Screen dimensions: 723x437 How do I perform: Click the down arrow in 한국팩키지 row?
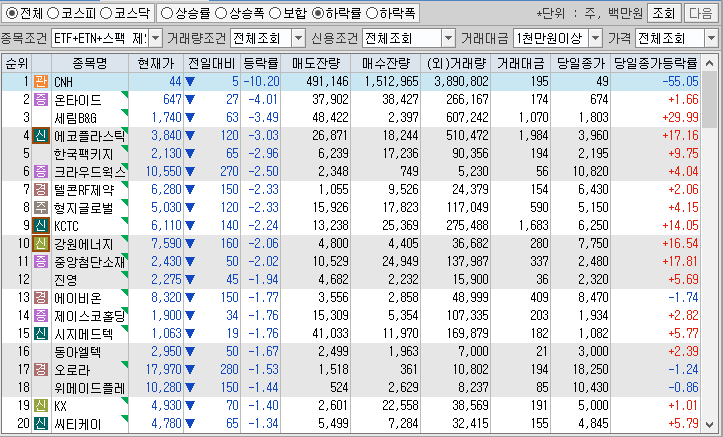(x=190, y=154)
